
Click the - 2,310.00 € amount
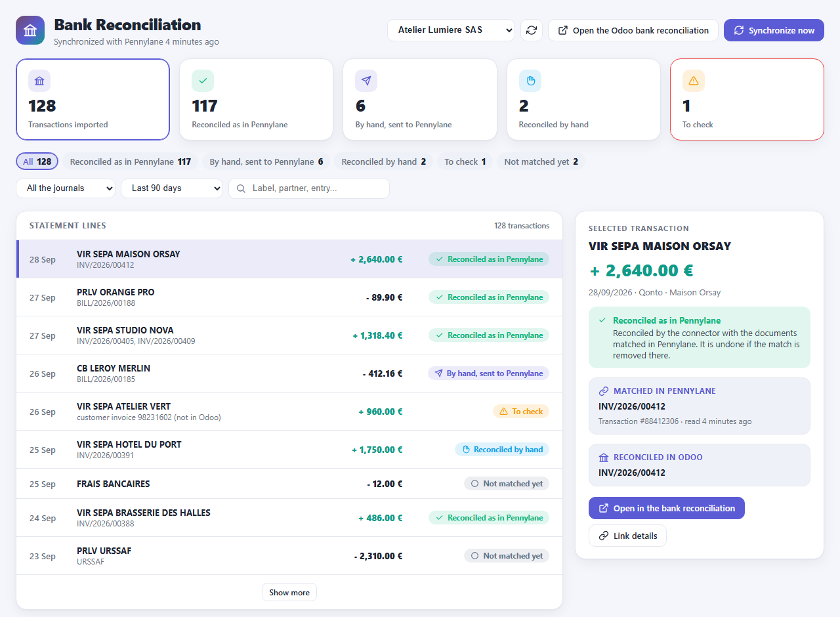coord(378,556)
